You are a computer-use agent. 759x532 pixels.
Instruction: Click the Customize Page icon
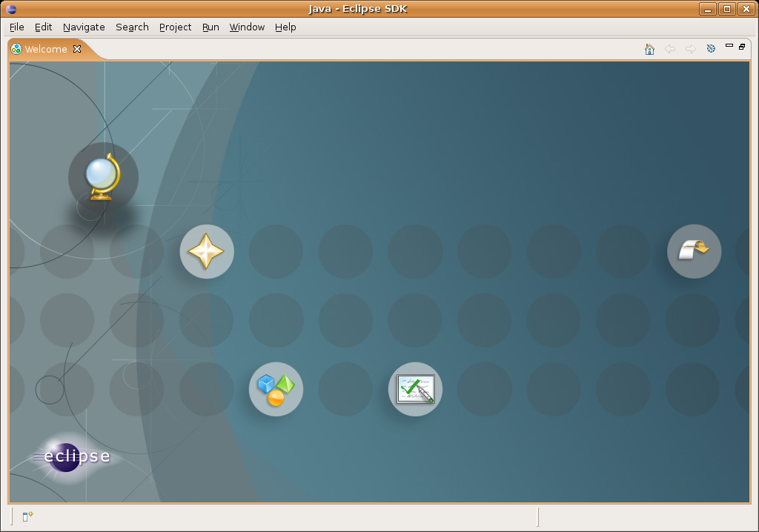711,49
